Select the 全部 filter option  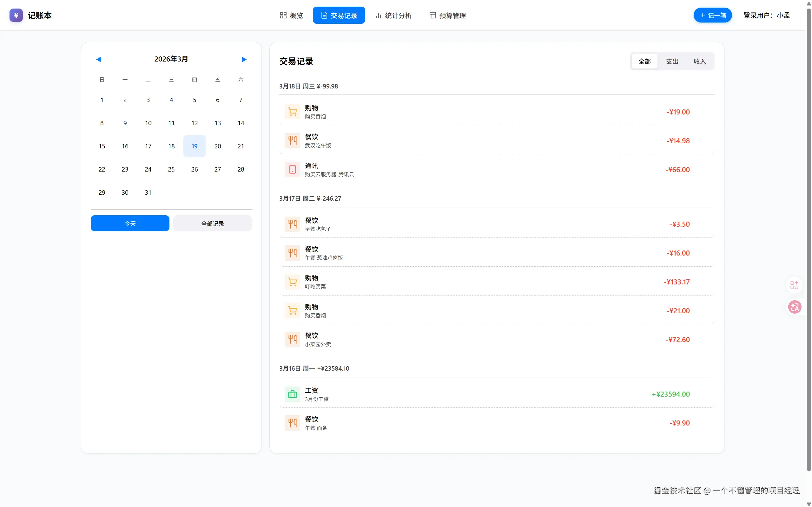coord(644,62)
